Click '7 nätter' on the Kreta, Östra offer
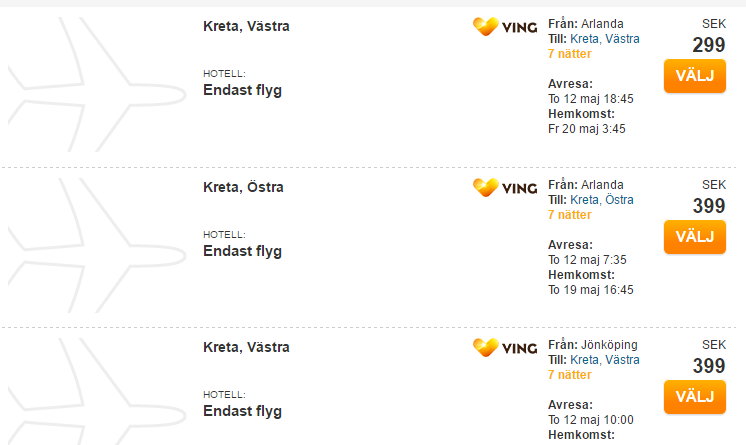Image resolution: width=746 pixels, height=445 pixels. pos(569,215)
